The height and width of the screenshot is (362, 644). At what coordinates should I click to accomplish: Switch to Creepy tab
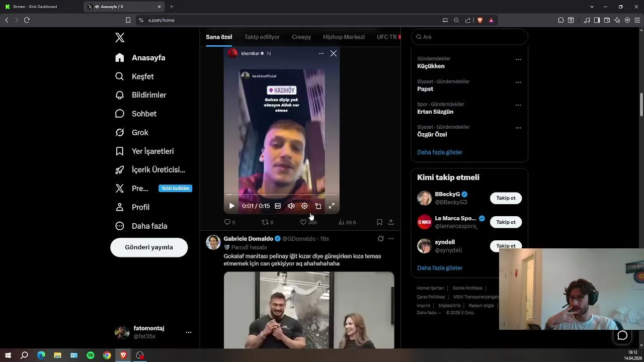coord(301,37)
